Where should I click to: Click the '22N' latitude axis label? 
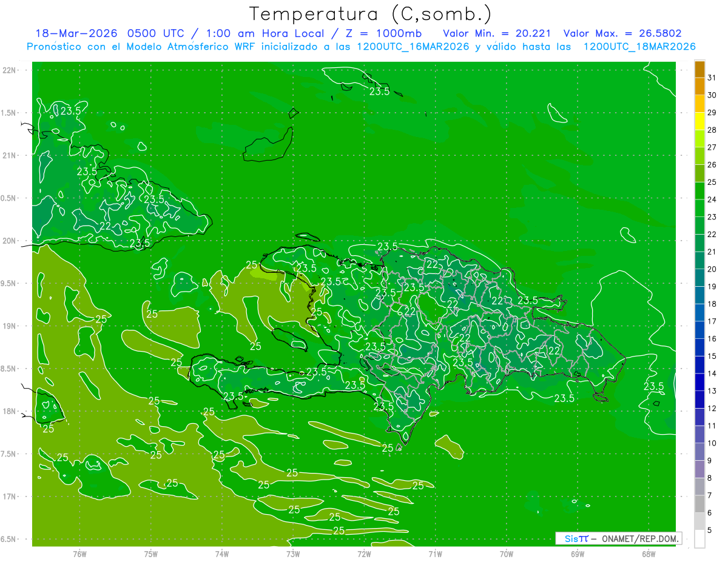point(10,70)
